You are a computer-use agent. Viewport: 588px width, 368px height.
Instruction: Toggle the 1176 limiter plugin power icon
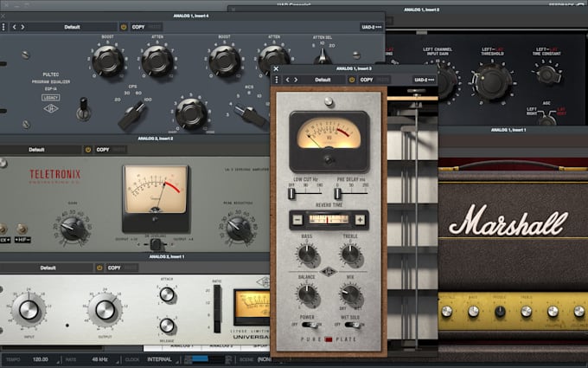(x=99, y=268)
